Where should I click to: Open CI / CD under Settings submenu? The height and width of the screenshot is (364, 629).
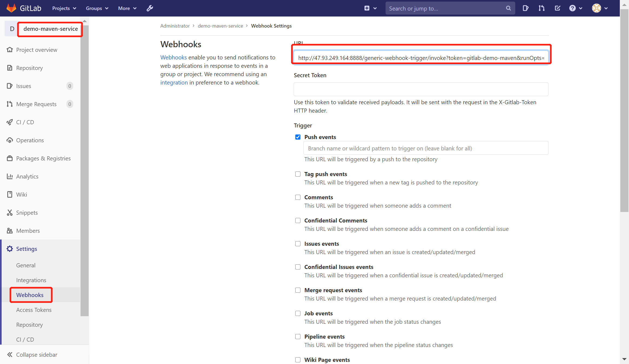(25, 339)
